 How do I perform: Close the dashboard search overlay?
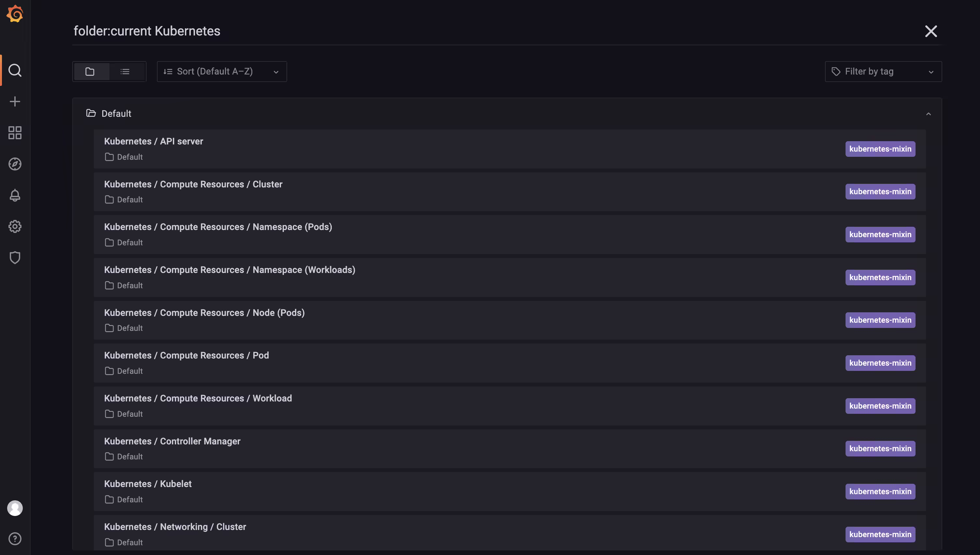(x=931, y=31)
